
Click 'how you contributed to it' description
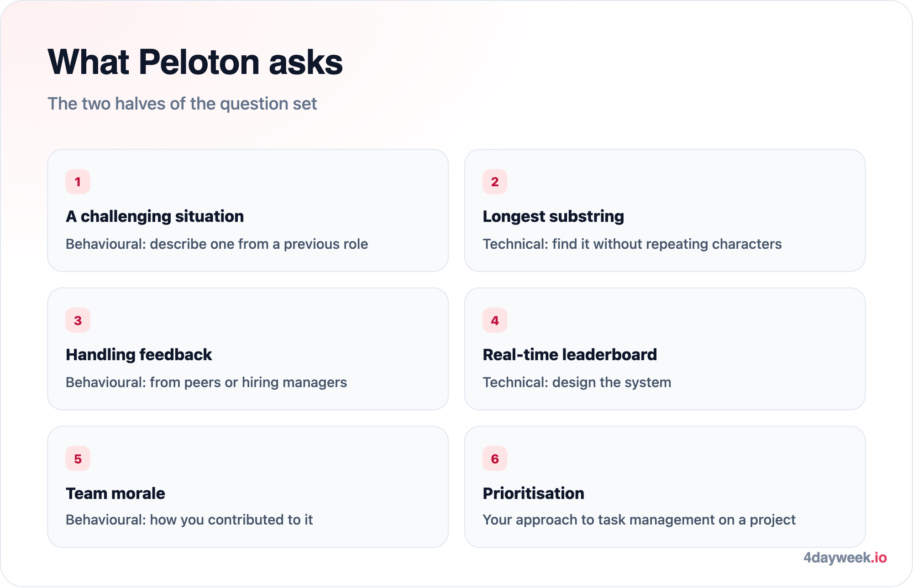tap(231, 520)
